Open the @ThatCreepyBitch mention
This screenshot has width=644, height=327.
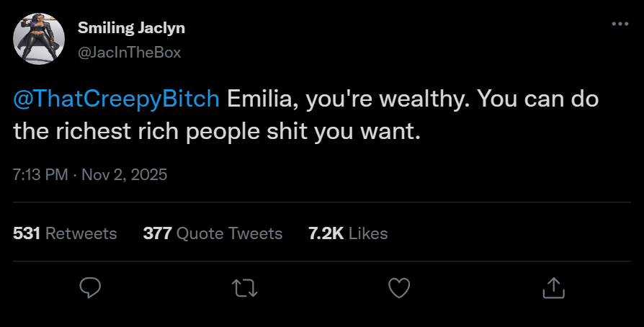tap(117, 99)
